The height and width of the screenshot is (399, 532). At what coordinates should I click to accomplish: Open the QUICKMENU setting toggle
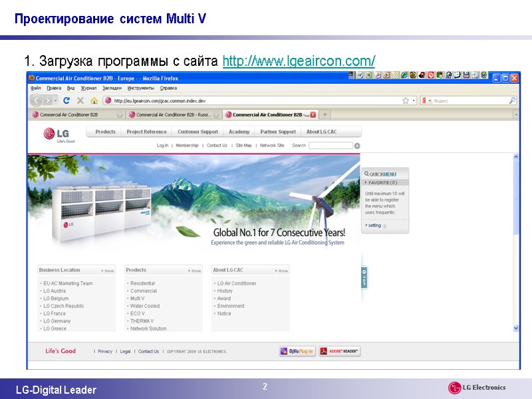[375, 225]
